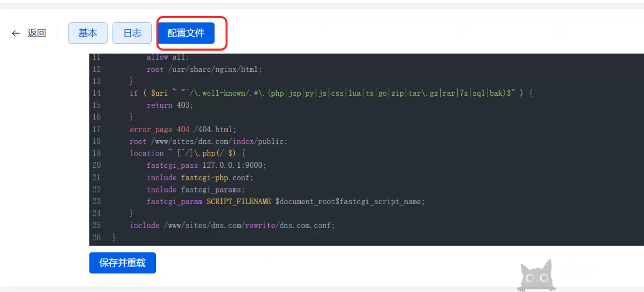Select the 配置文件 tab
The height and width of the screenshot is (292, 644).
pyautogui.click(x=186, y=33)
